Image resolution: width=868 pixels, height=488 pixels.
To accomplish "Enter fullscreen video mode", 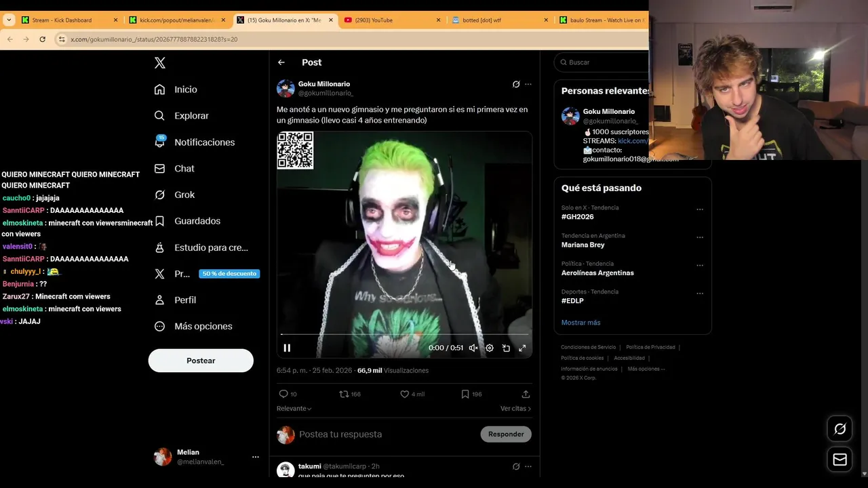I will [x=522, y=348].
